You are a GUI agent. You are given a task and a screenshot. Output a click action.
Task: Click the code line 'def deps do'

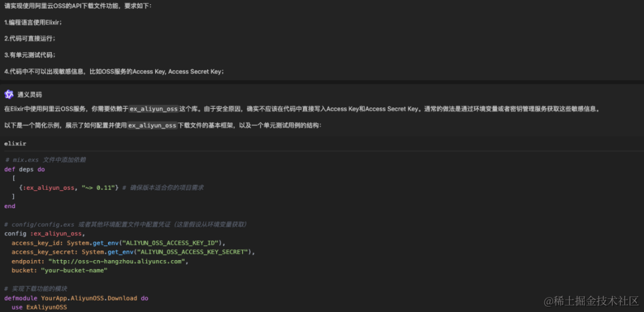pos(24,169)
